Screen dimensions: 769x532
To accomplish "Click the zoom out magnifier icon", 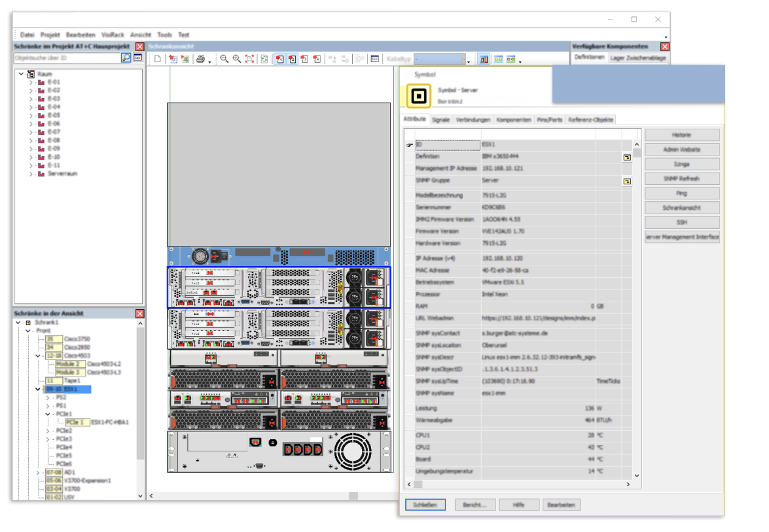I will (224, 59).
